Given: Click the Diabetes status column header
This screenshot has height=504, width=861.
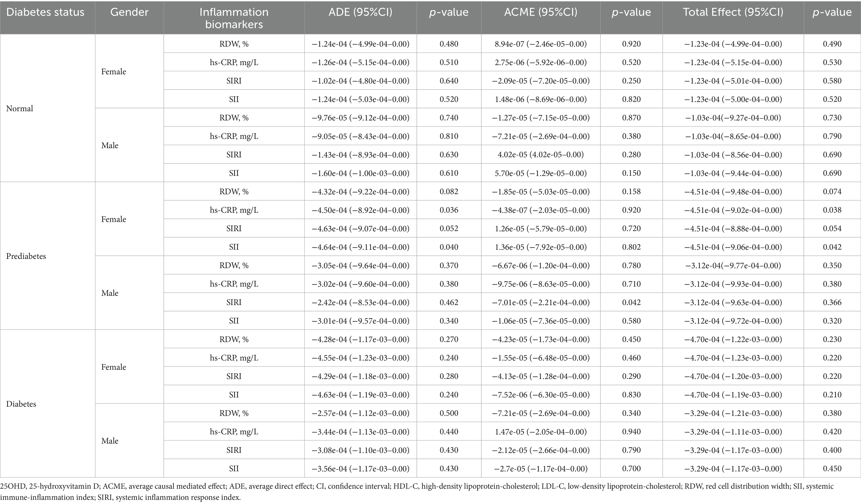Looking at the screenshot, I should 45,13.
